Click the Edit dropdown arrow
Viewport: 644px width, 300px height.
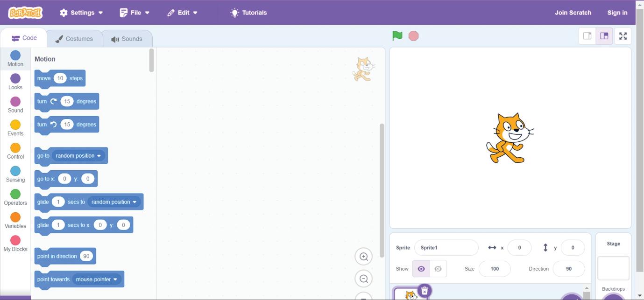click(195, 13)
